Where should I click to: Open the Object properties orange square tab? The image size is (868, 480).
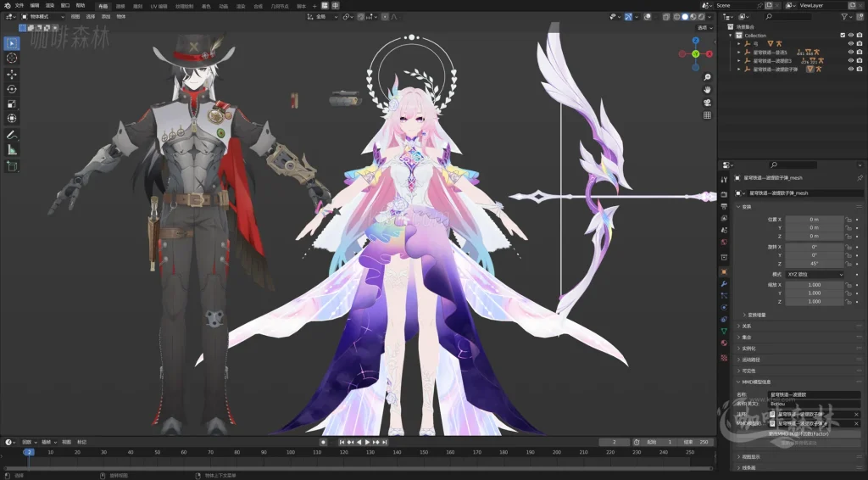click(x=724, y=272)
